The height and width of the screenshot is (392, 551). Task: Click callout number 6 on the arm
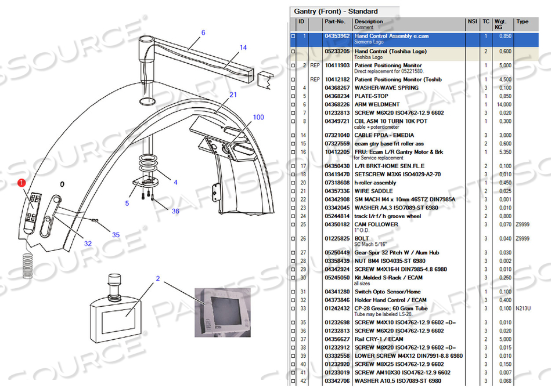(203, 32)
